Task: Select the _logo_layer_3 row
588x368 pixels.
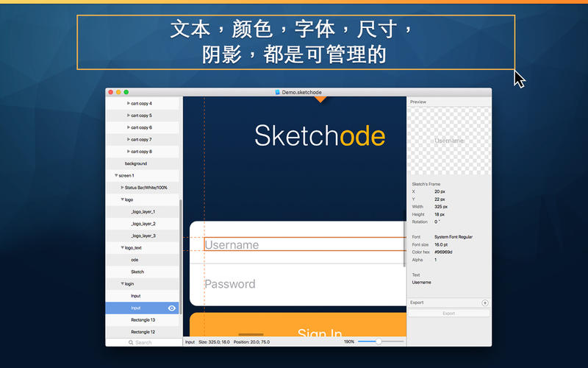Action: 143,236
